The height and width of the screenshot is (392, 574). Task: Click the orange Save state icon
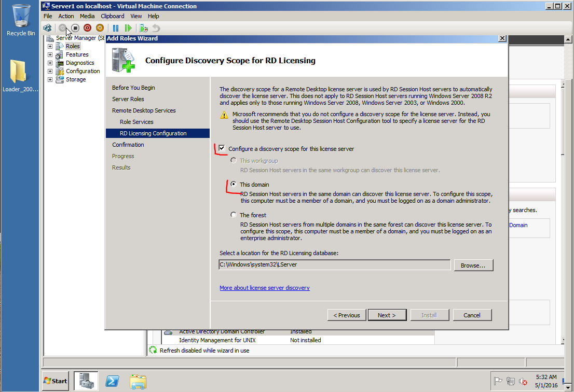pos(100,28)
